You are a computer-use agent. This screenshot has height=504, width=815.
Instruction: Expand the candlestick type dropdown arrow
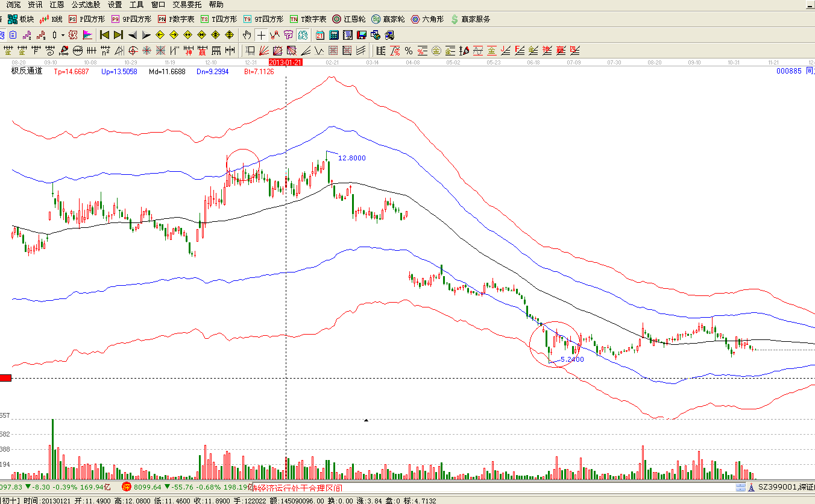click(x=63, y=35)
